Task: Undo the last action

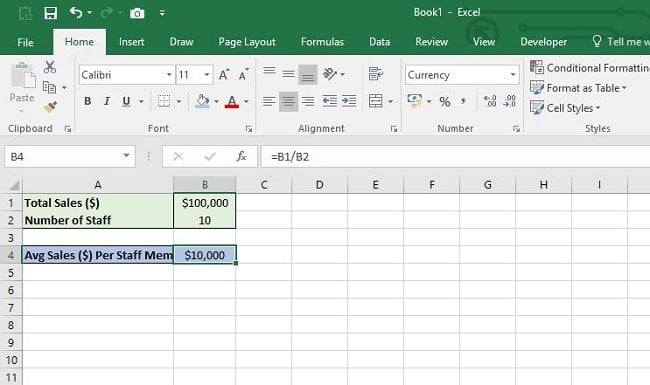Action: click(75, 13)
